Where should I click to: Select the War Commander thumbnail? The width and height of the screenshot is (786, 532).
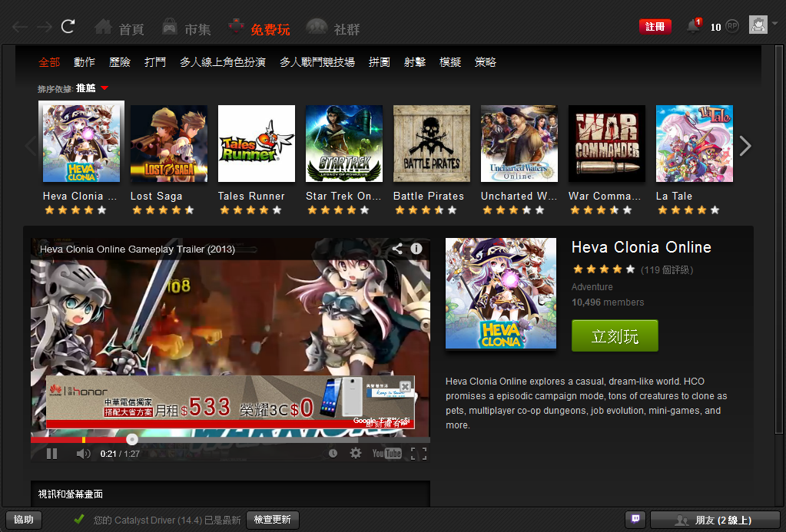tap(607, 144)
